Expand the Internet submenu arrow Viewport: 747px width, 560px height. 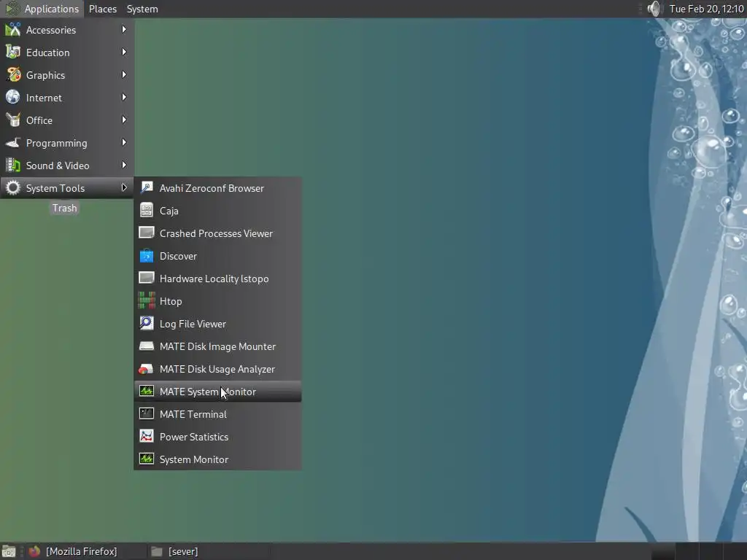(x=124, y=97)
